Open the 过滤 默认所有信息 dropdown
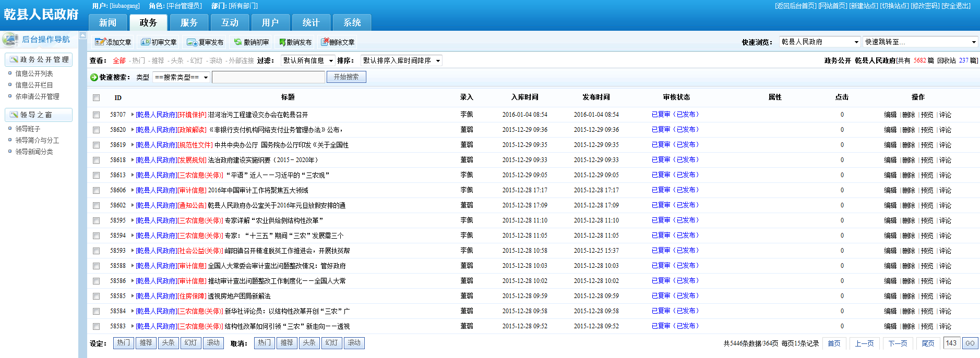Screen dimensions: 980x358 coord(308,60)
